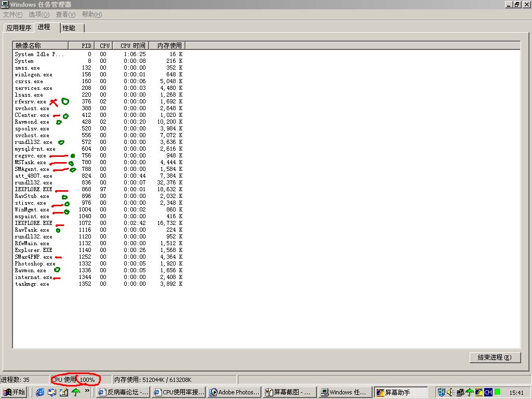This screenshot has width=532, height=399.
Task: Select the regsvc.exe process row
Action: (x=99, y=156)
